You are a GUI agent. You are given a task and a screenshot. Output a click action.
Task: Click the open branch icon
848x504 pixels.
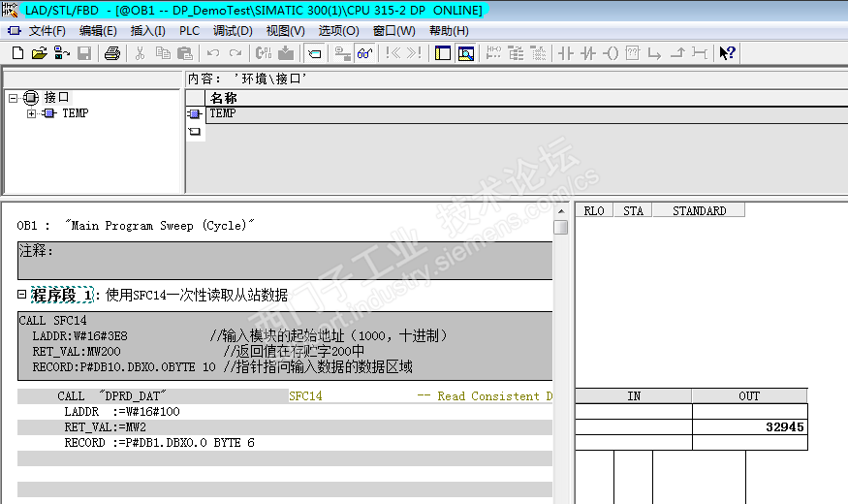(654, 53)
